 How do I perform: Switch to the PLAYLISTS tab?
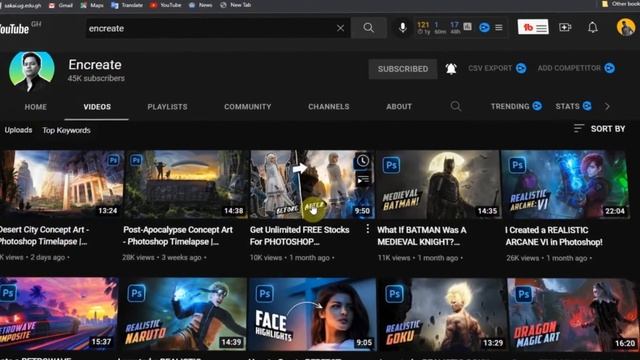coord(167,107)
